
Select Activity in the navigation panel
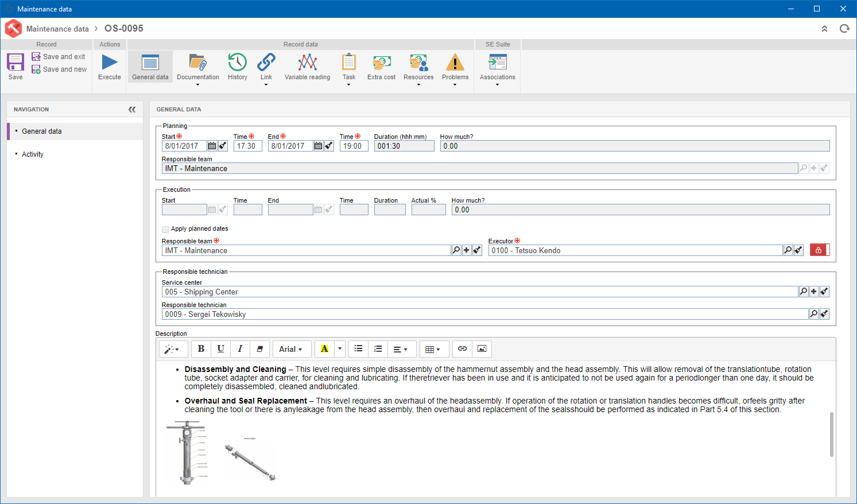(33, 154)
